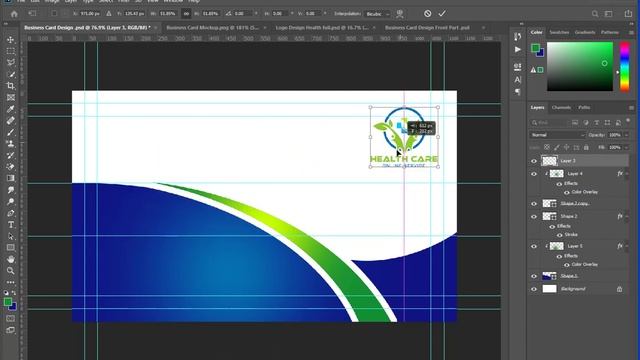Click the foreground color swatch in toolbar
Image resolution: width=640 pixels, height=360 pixels.
8,302
